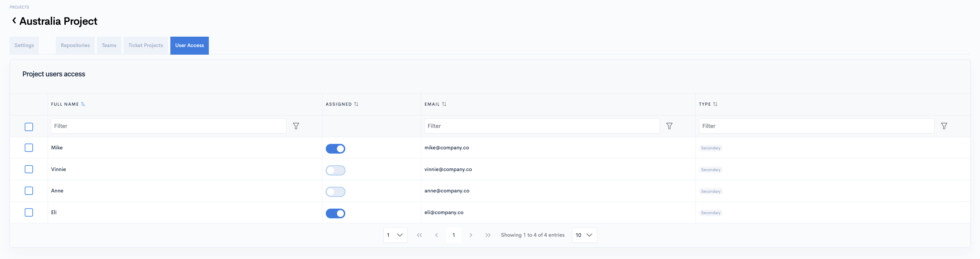Select the User Access tab
Screen dimensions: 980x259
point(190,45)
